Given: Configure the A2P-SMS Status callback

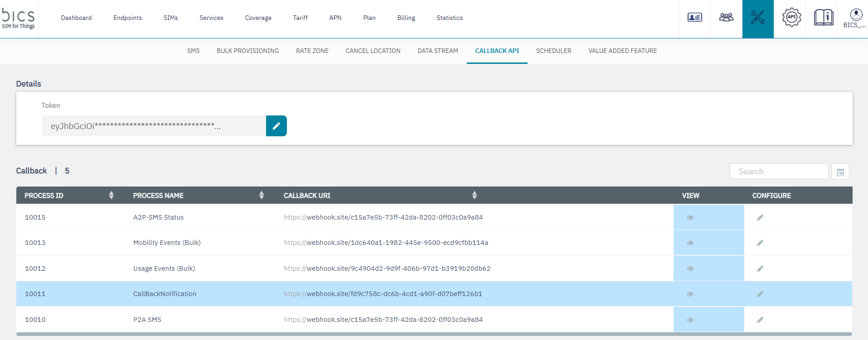Looking at the screenshot, I should (x=760, y=218).
